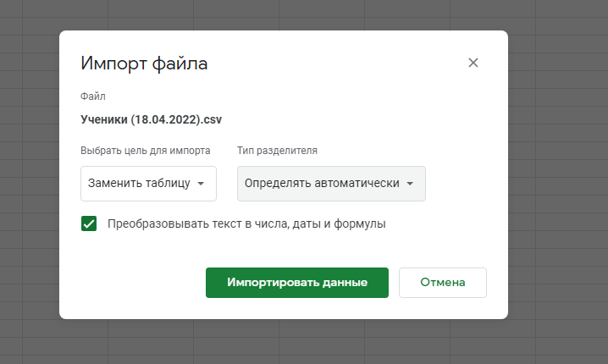This screenshot has width=608, height=364.
Task: Open the Определять автоматически separator dropdown
Action: (331, 184)
